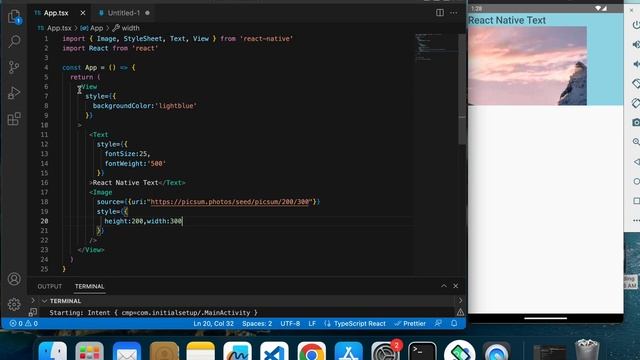Switch to the Untitled-1 tab
This screenshot has height=360, width=640.
point(124,13)
